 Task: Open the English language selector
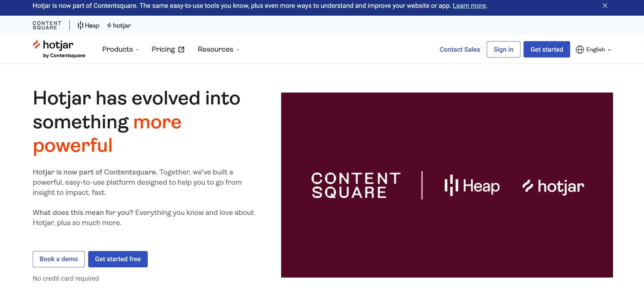(594, 50)
